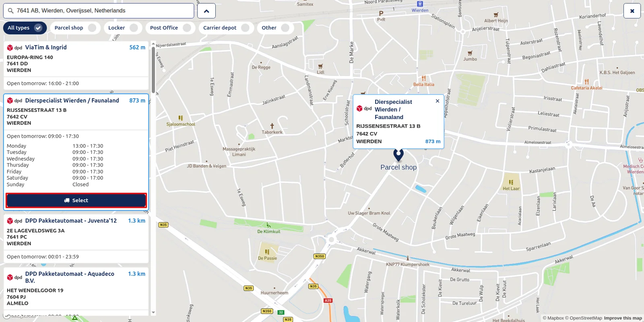Click the scroll down arrow in results list
This screenshot has width=644, height=322.
tap(153, 312)
